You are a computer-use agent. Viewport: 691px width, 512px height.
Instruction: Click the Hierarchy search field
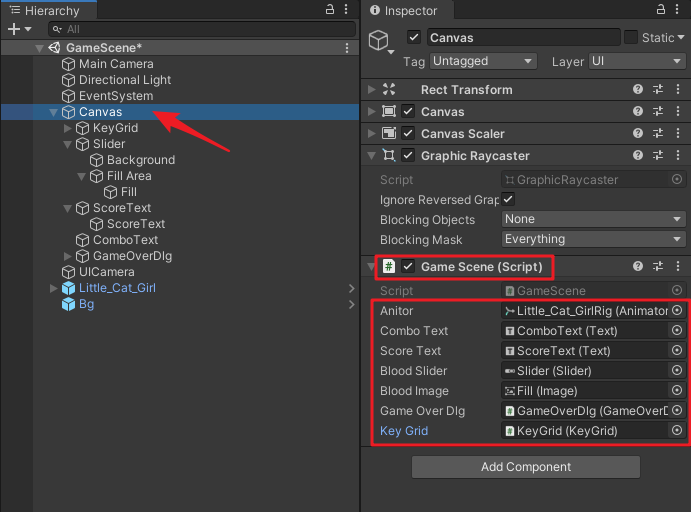202,29
